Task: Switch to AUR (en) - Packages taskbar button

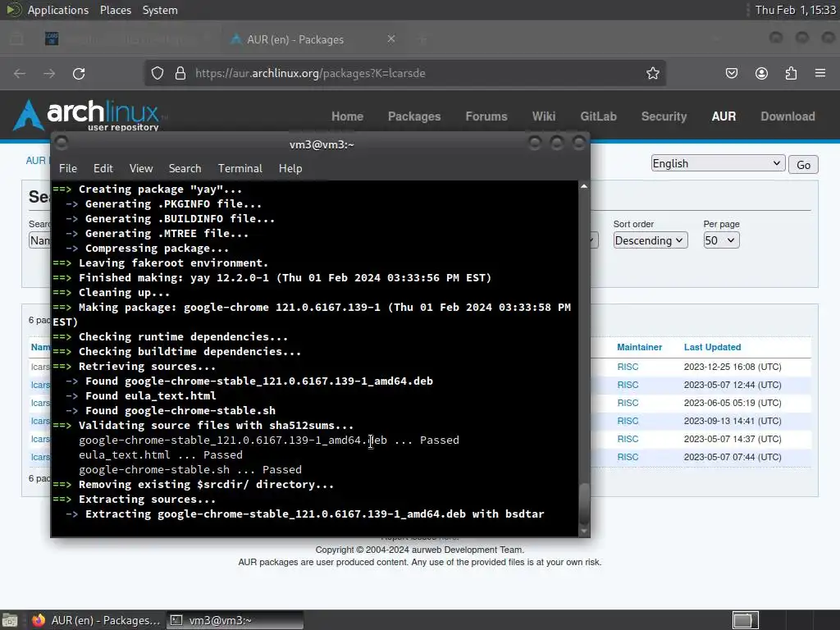Action: click(95, 620)
